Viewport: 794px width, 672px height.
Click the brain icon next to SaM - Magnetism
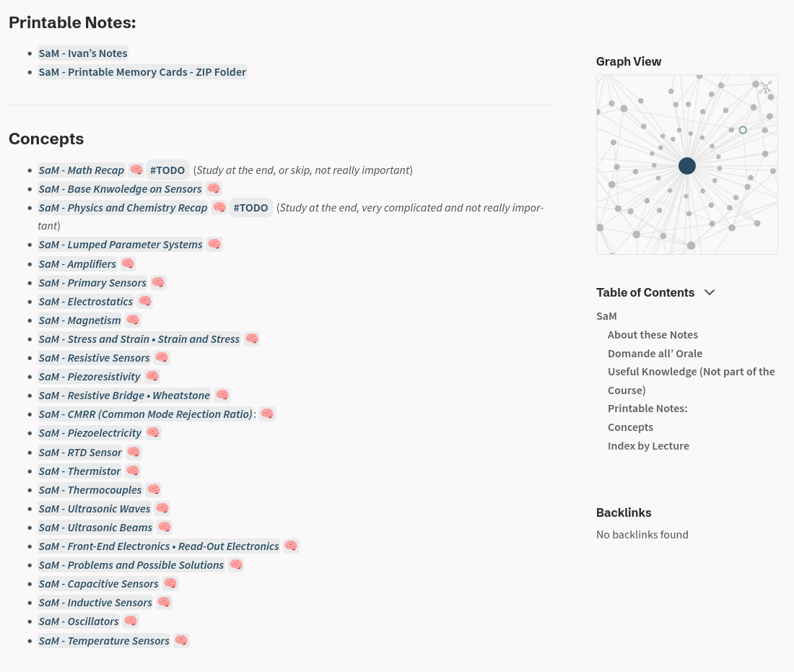(133, 320)
